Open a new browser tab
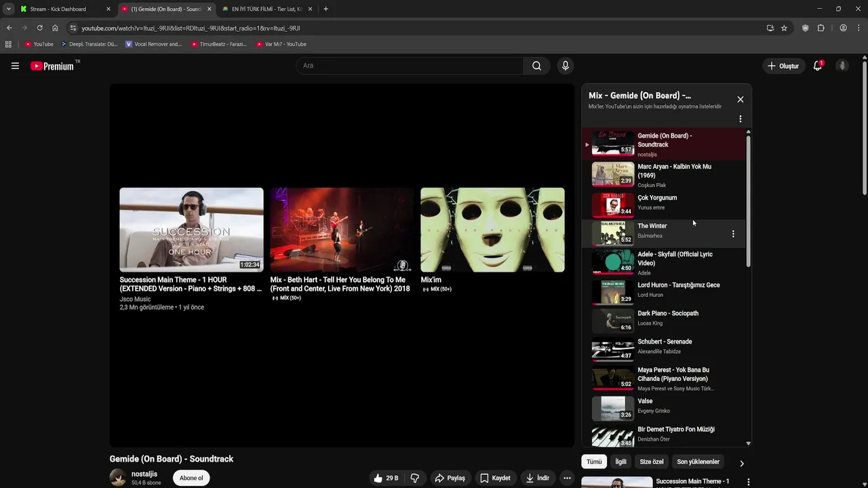868x488 pixels. click(325, 9)
